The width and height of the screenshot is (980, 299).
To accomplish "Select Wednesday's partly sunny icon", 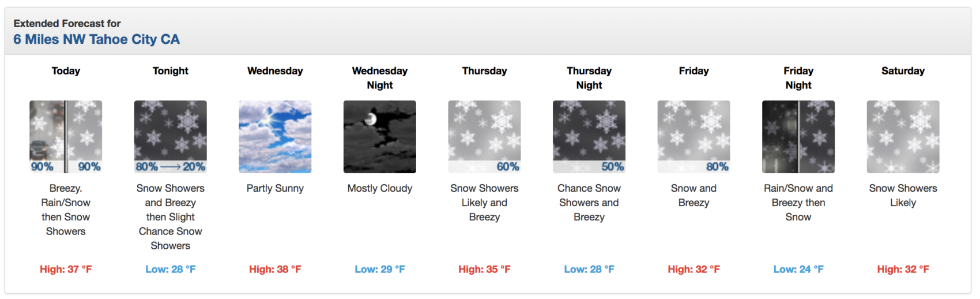I will click(x=275, y=137).
